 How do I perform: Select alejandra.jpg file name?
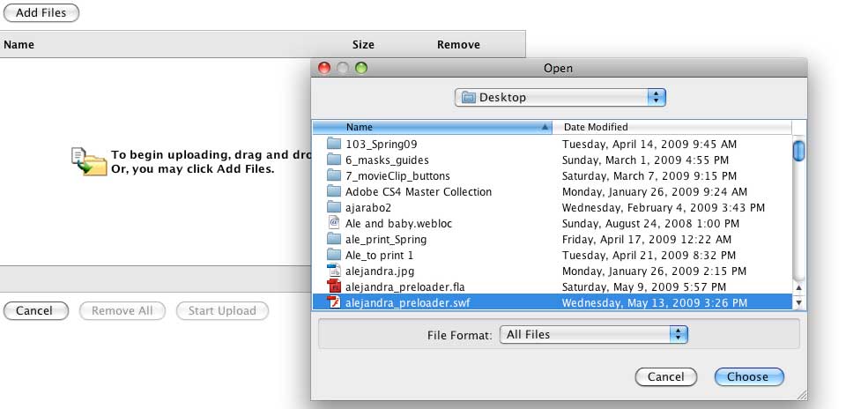pos(380,271)
